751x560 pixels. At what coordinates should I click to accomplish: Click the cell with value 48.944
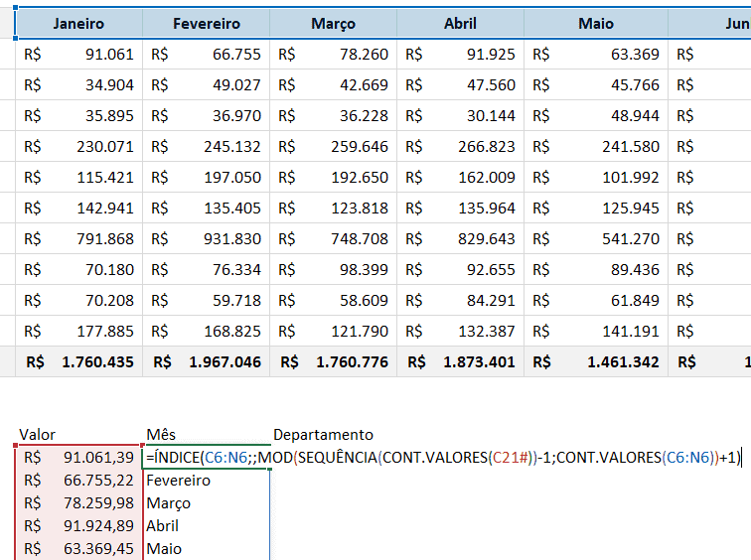click(596, 115)
